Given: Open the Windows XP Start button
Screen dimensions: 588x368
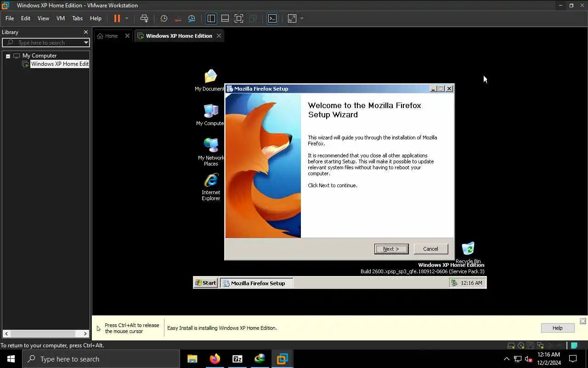Looking at the screenshot, I should (205, 283).
